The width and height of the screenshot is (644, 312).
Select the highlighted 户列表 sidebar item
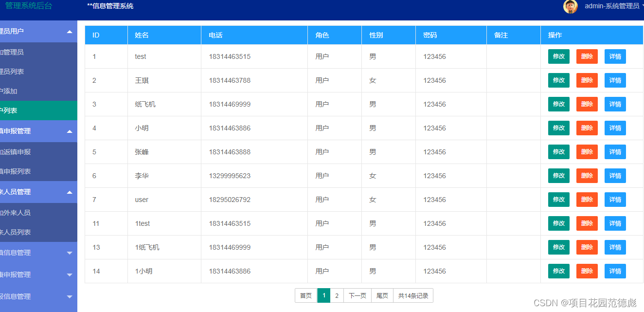pos(38,110)
